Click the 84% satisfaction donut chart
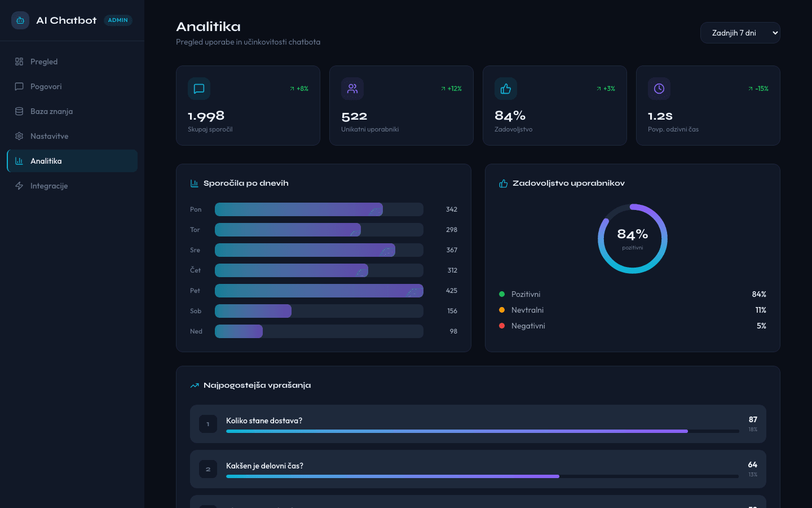The width and height of the screenshot is (812, 508). (633, 239)
